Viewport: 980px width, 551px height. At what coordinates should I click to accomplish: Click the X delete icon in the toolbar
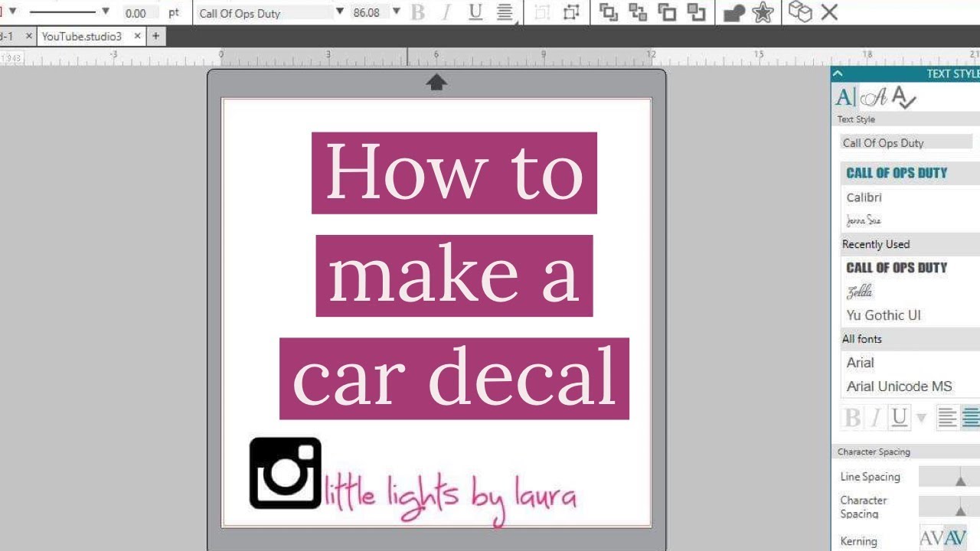pos(829,12)
